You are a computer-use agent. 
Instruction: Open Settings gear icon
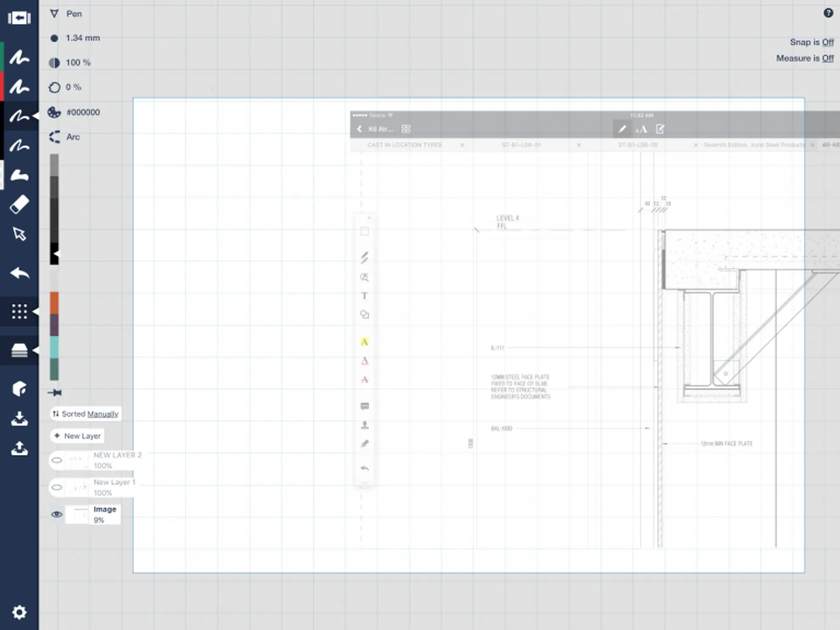click(19, 612)
